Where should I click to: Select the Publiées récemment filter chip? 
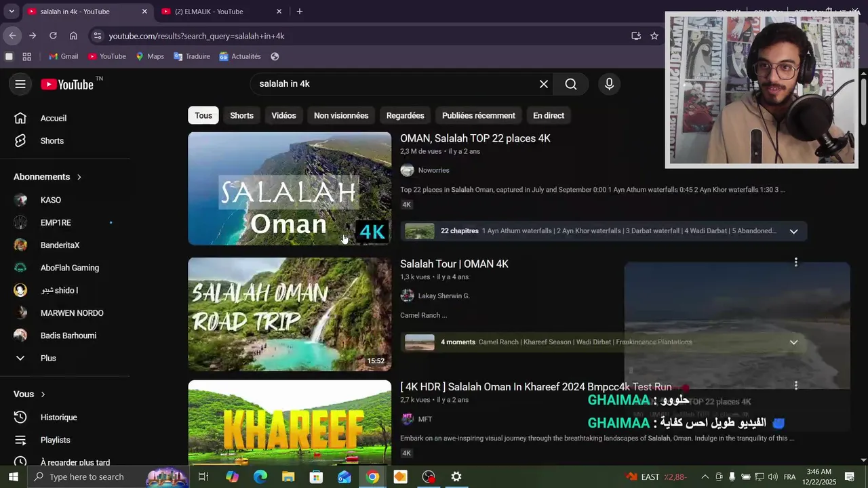point(479,115)
